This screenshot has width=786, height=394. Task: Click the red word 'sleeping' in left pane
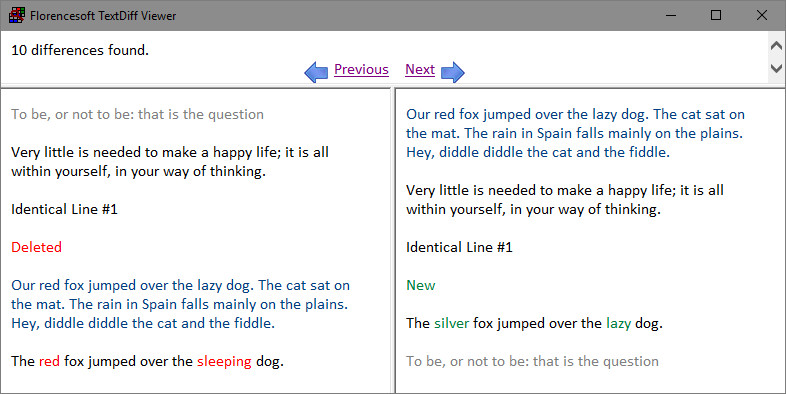point(224,361)
